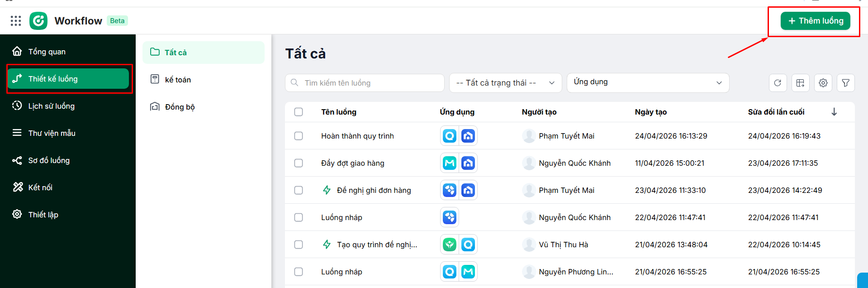Image resolution: width=868 pixels, height=288 pixels.
Task: Click the sort arrow beside Sửa đổi lần cuối
Action: 834,112
